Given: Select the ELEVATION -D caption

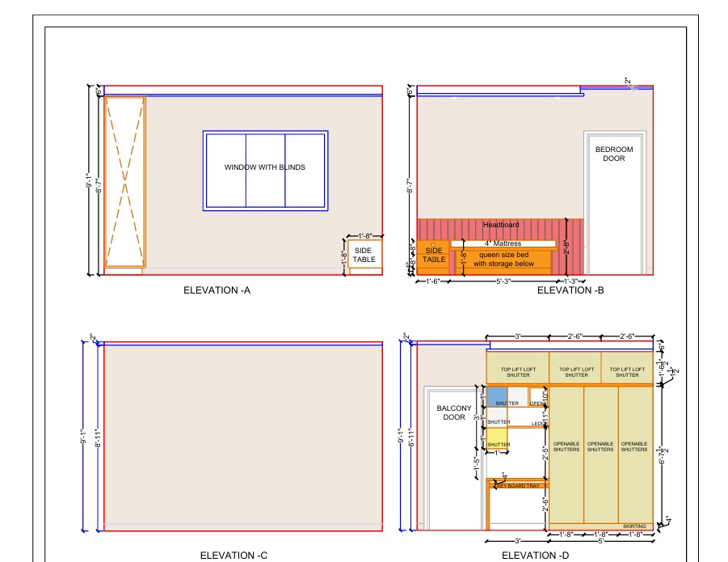Looking at the screenshot, I should tap(535, 556).
